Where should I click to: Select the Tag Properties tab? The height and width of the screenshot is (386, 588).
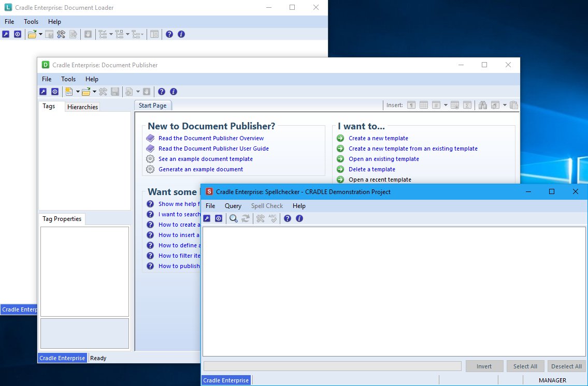tap(62, 219)
